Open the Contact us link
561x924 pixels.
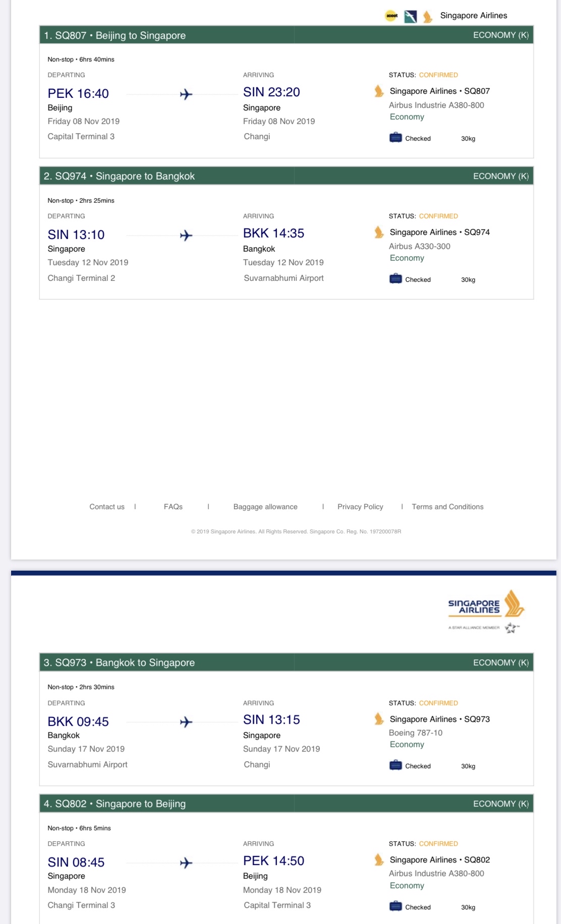[x=107, y=507]
